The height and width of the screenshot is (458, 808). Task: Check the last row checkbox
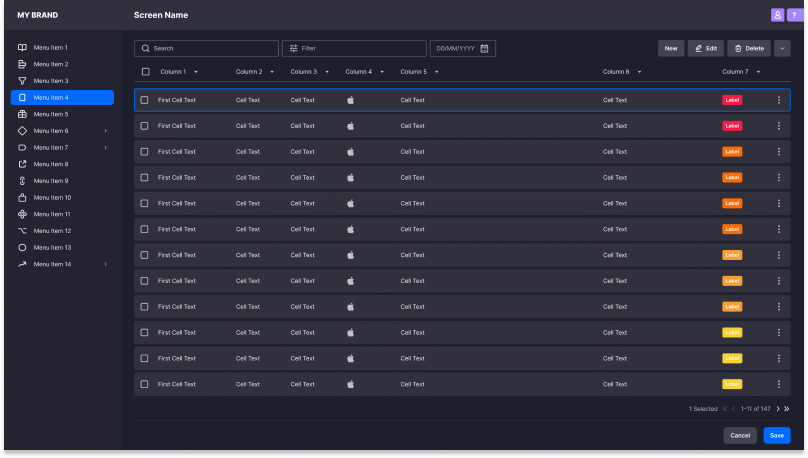point(145,384)
